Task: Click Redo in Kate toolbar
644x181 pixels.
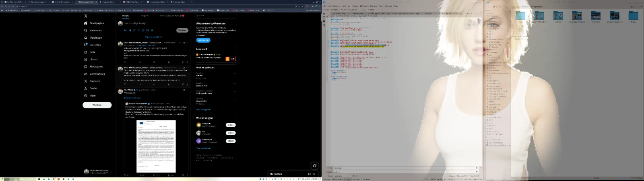Action: (372, 10)
